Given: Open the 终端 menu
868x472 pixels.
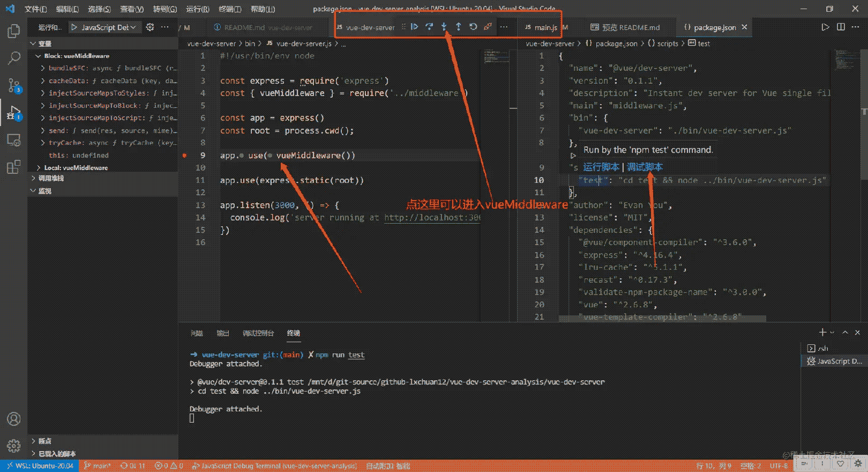Looking at the screenshot, I should coord(230,9).
